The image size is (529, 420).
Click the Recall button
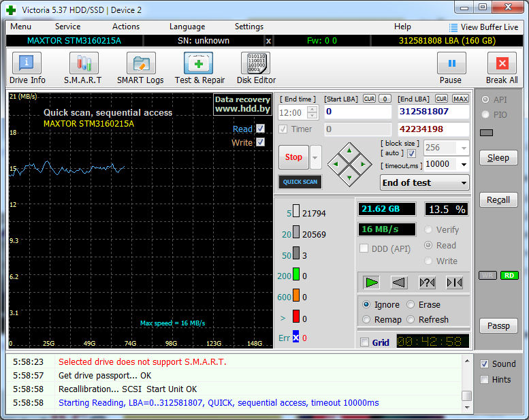[x=498, y=199]
